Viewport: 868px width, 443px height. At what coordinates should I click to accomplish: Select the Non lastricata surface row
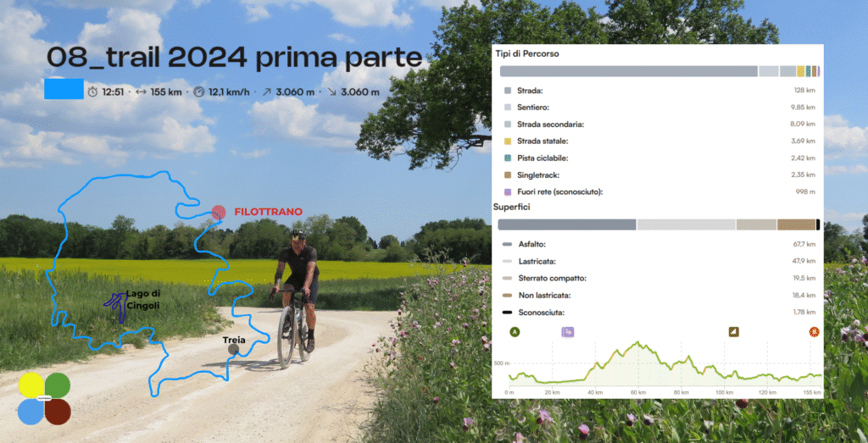point(659,296)
